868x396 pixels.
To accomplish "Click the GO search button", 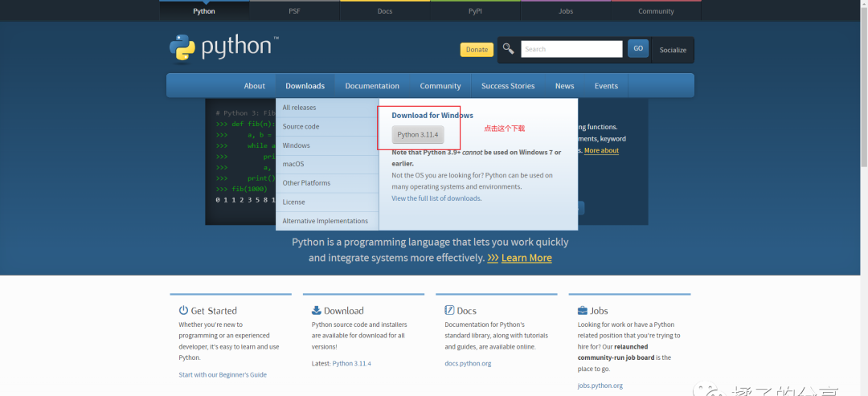I will [x=637, y=49].
